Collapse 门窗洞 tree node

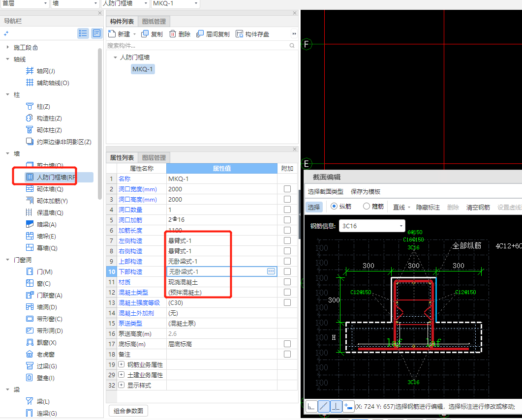pyautogui.click(x=8, y=260)
